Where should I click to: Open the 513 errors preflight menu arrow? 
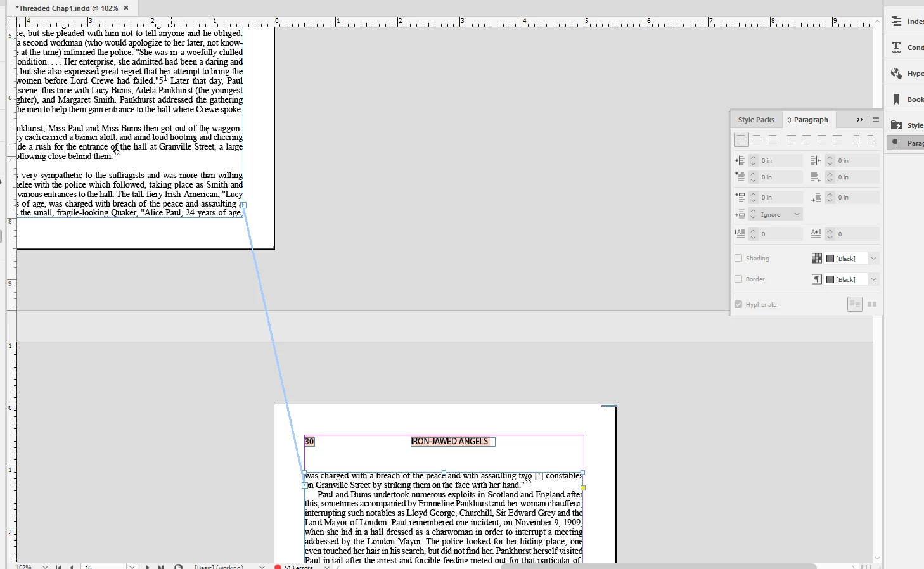[x=327, y=567]
